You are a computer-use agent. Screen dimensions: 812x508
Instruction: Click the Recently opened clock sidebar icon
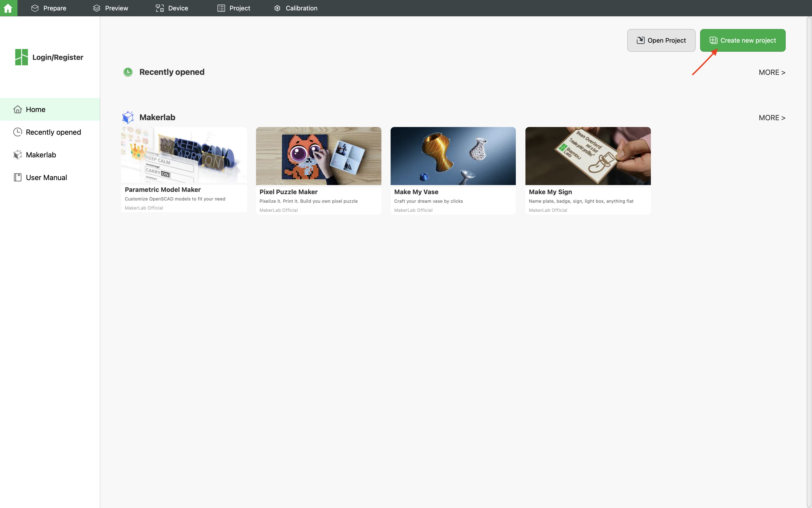pyautogui.click(x=17, y=132)
